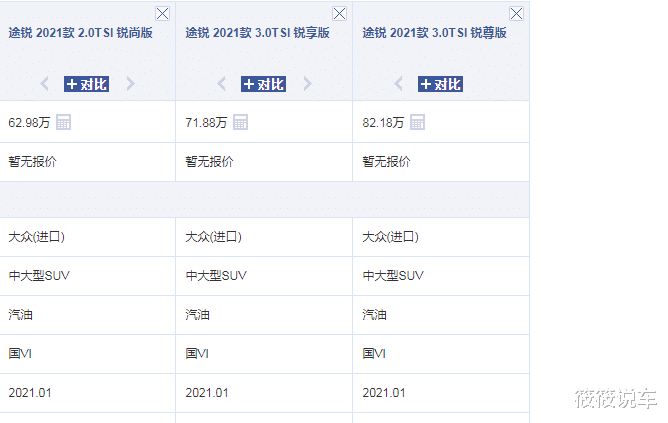Click 暂无报价 in the 锐尊版 column
The image size is (668, 423).
click(x=386, y=161)
